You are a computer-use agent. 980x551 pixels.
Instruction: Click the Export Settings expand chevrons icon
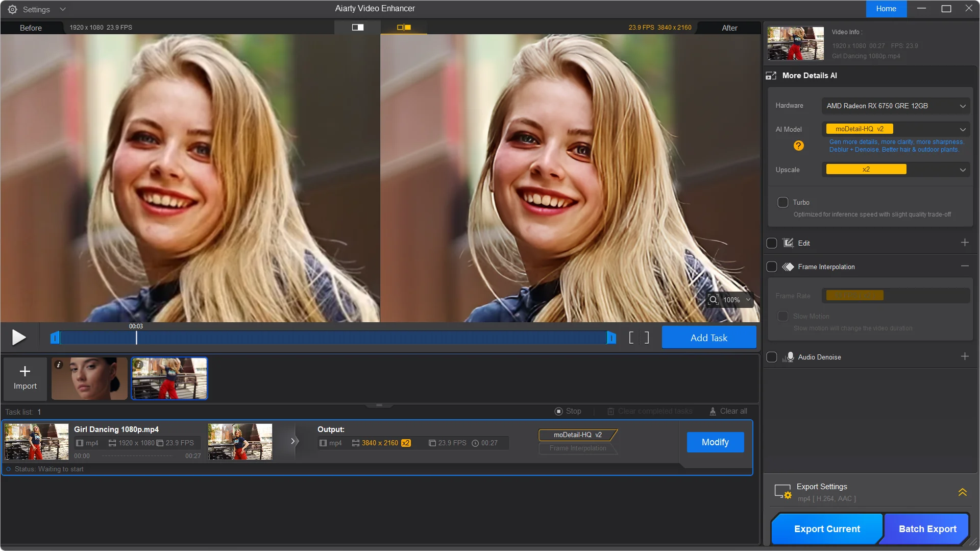tap(962, 492)
